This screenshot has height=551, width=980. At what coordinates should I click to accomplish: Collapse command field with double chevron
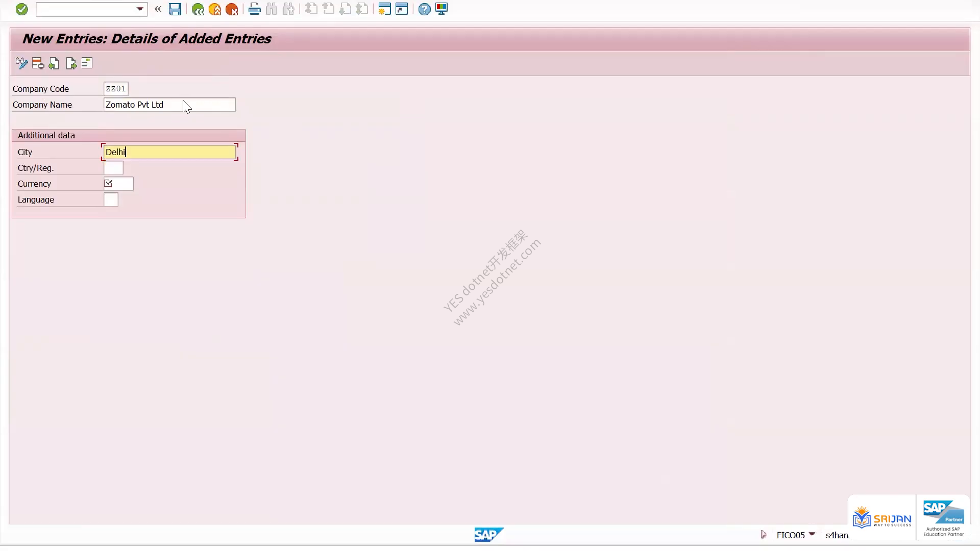tap(158, 9)
